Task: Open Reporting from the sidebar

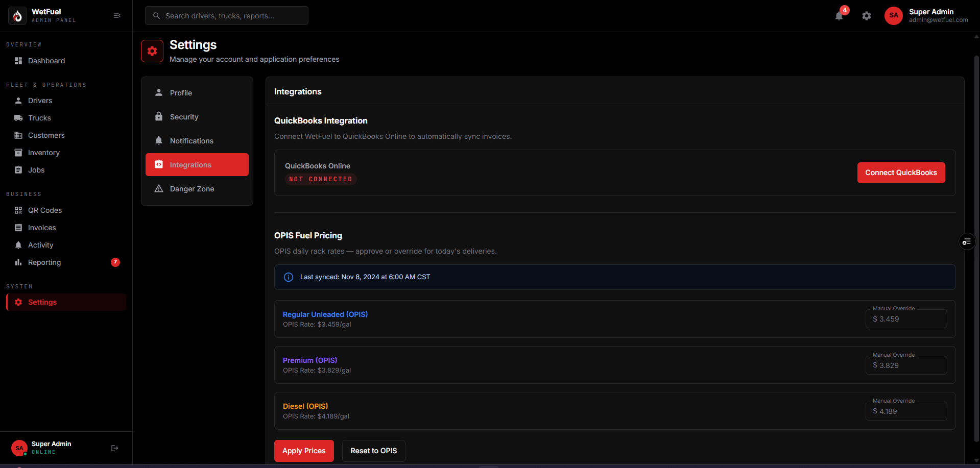Action: click(x=66, y=262)
